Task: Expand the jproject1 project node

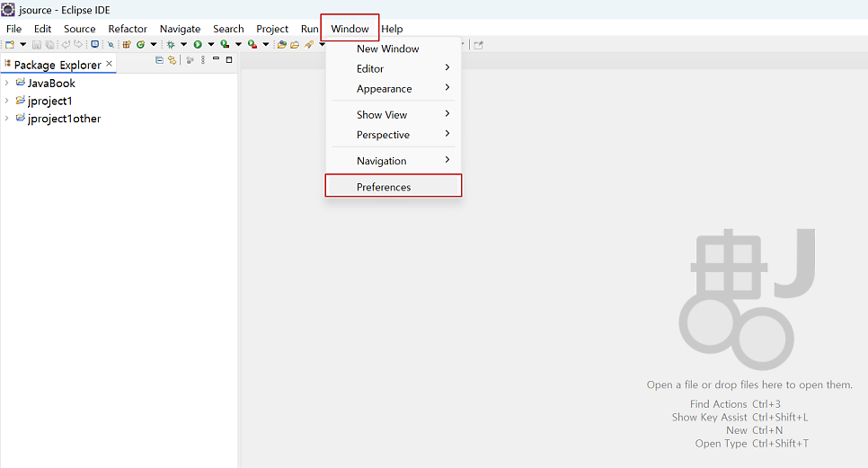Action: tap(6, 101)
